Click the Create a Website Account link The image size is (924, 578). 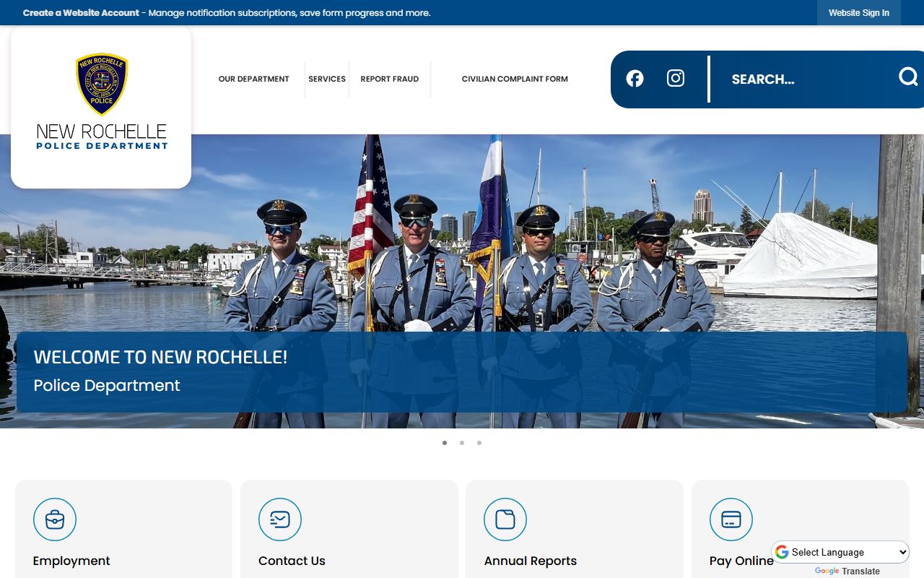(81, 13)
